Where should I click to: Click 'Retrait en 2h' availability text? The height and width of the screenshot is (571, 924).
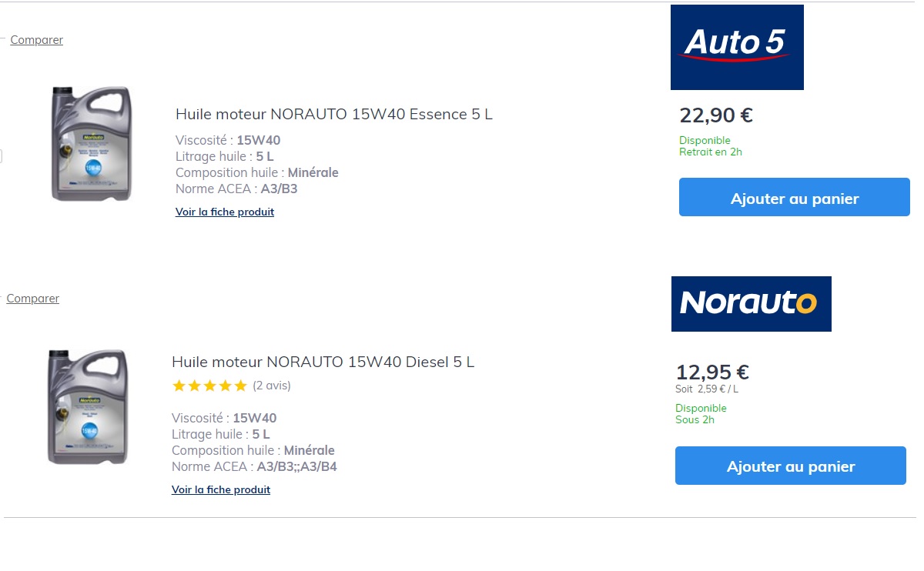[711, 152]
